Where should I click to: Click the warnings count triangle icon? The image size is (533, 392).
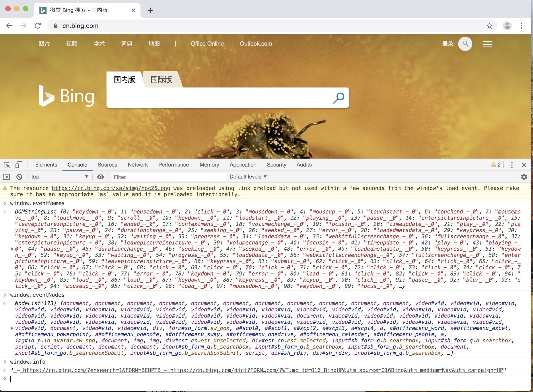tap(494, 164)
